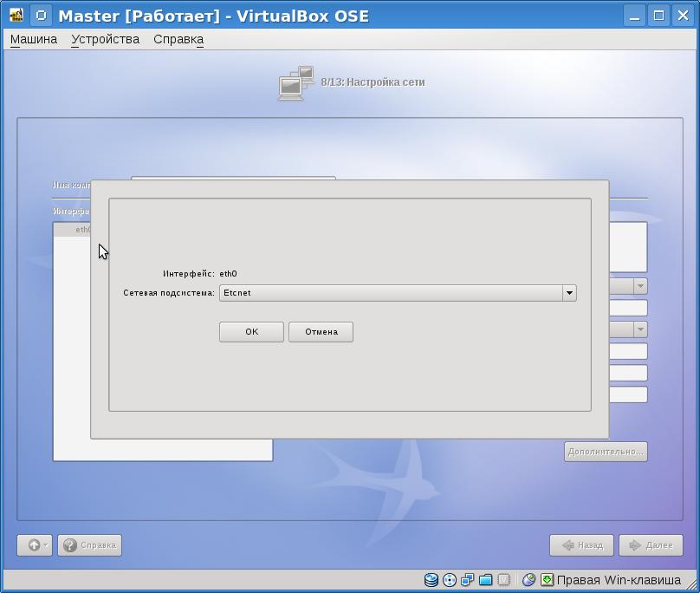This screenshot has width=700, height=593.
Task: Click the VirtualBox application icon in title bar
Action: point(16,16)
